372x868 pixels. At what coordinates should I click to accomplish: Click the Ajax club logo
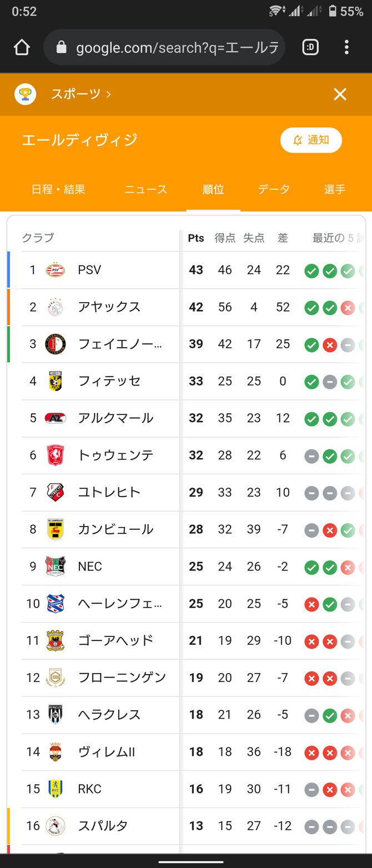pyautogui.click(x=56, y=307)
